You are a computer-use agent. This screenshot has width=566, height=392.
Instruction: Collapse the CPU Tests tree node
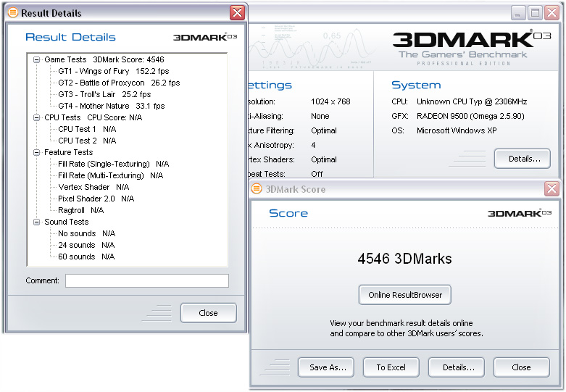tap(37, 117)
